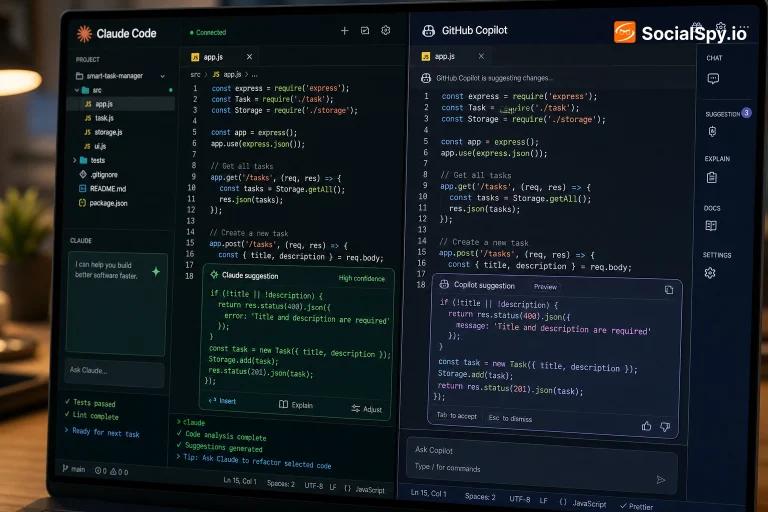768x512 pixels.
Task: Click LF line ending in Copilot status bar
Action: pos(544,500)
